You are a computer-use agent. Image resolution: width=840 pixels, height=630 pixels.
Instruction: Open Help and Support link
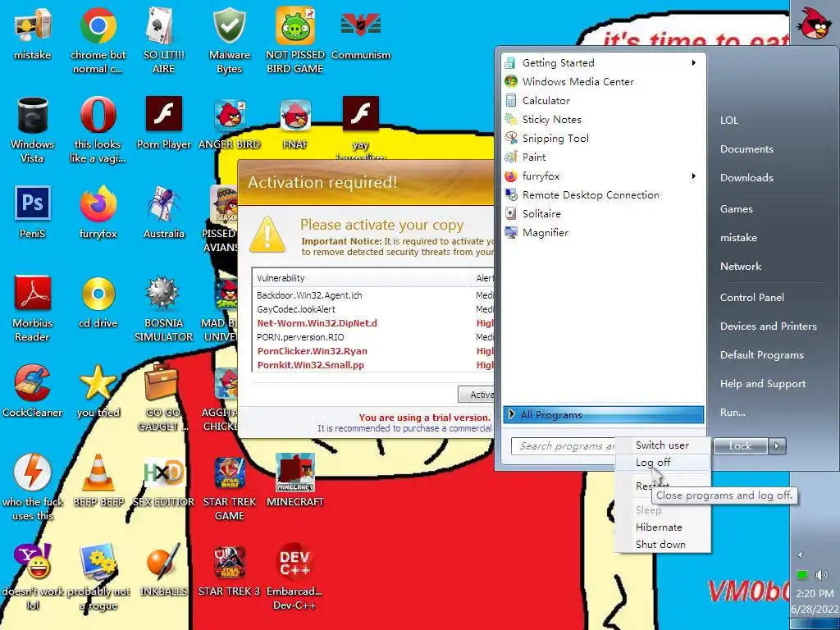[x=763, y=384]
